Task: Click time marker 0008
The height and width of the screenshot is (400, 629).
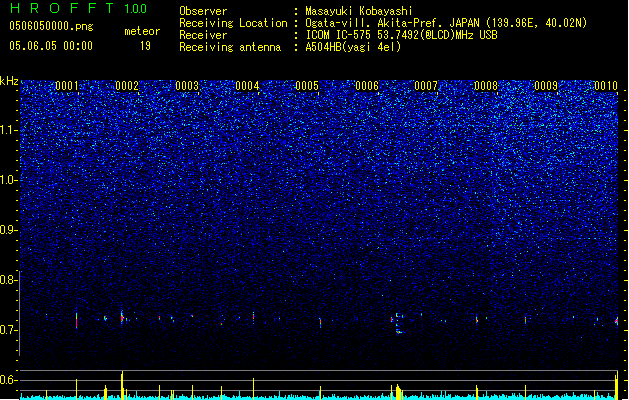Action: pos(486,85)
